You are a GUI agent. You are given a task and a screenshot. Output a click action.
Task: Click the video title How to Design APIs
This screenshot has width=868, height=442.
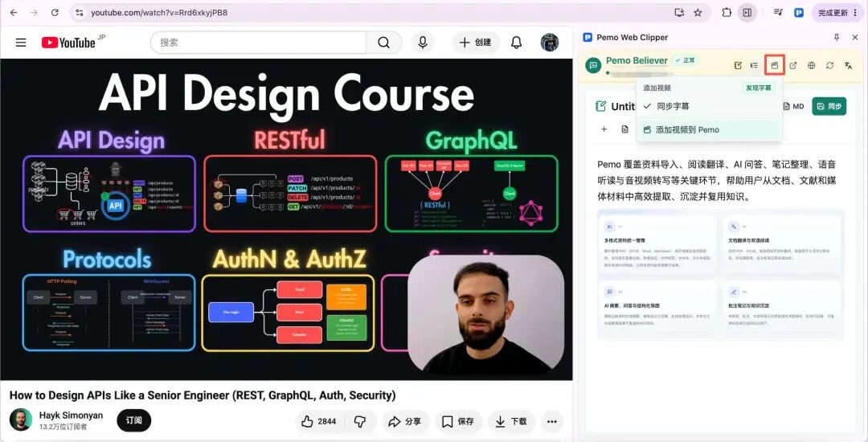(x=203, y=395)
